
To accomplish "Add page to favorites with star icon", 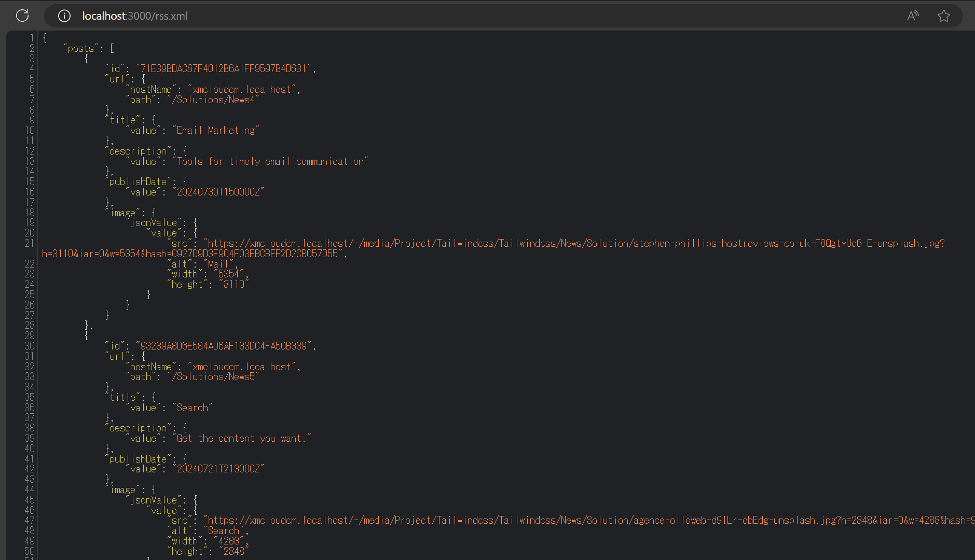I will pos(943,16).
